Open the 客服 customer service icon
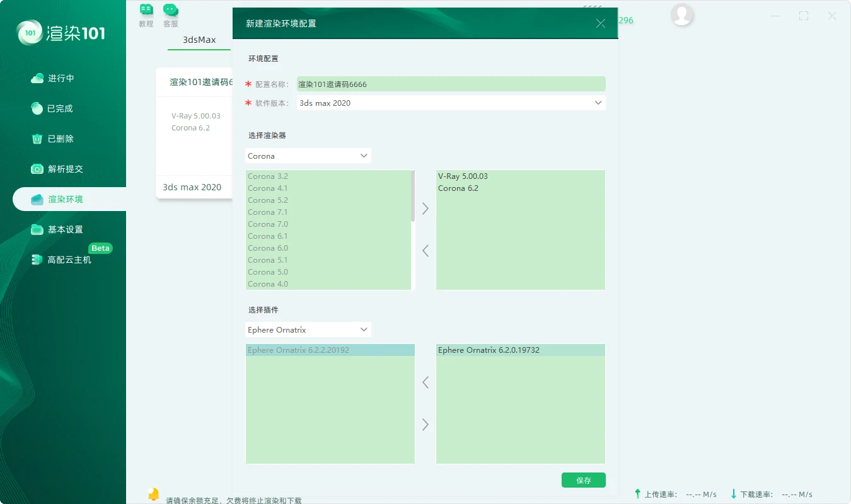 point(170,15)
